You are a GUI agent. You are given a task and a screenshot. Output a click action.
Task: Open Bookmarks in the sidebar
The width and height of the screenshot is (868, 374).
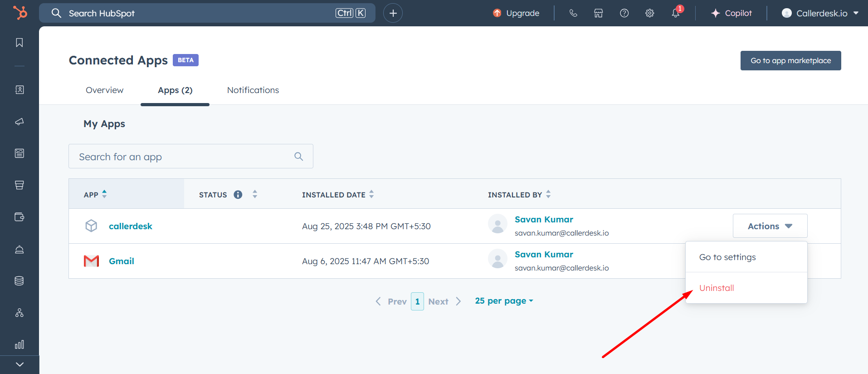[20, 43]
